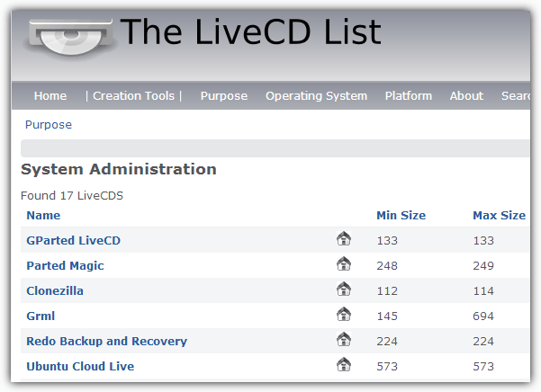Select Parted Magic max size 249

483,265
